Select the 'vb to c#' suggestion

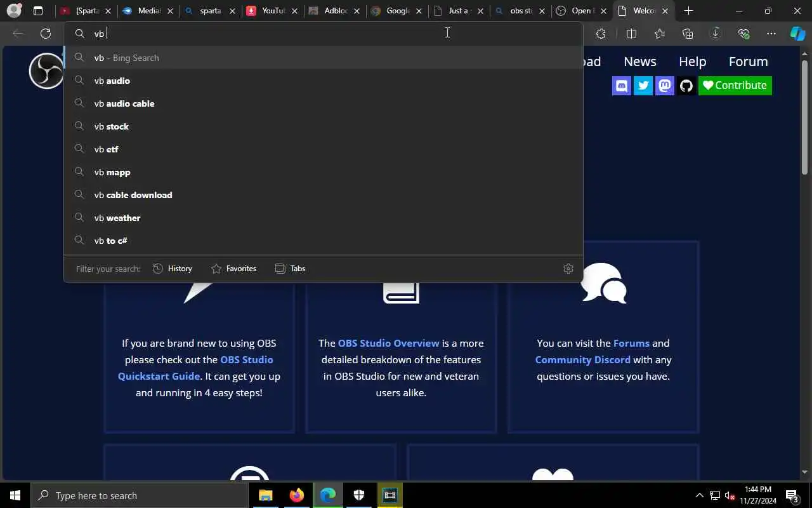(324, 241)
